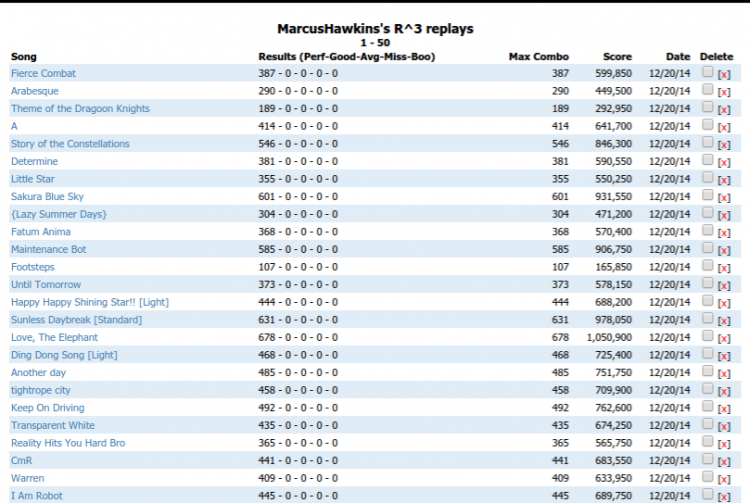
Task: Check the delete box for Determine
Action: [707, 160]
